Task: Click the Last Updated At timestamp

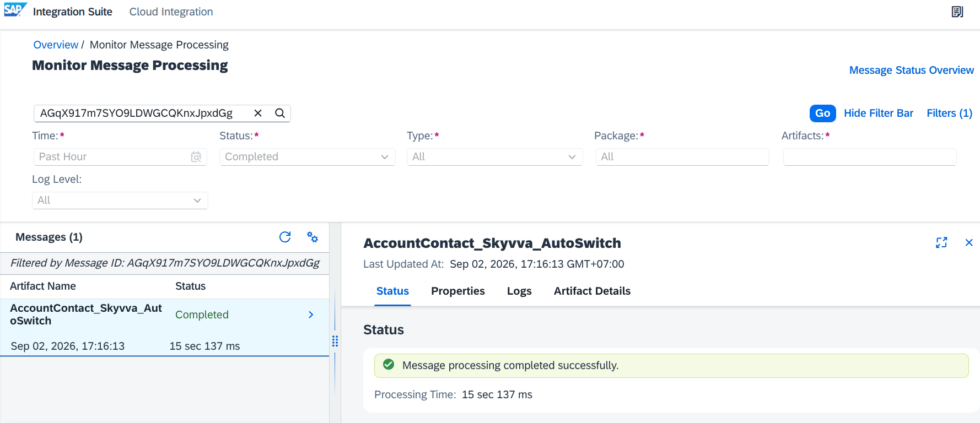Action: [x=537, y=264]
